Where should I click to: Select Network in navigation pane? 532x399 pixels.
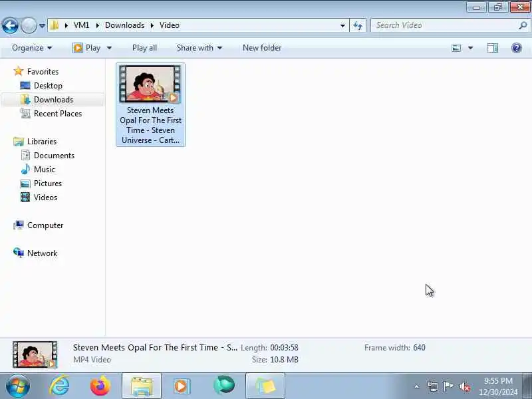pos(42,253)
